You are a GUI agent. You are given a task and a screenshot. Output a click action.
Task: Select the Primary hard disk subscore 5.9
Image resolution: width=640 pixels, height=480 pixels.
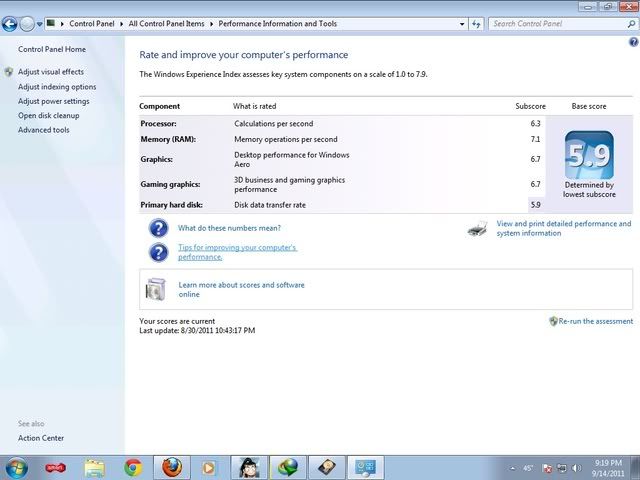(536, 205)
